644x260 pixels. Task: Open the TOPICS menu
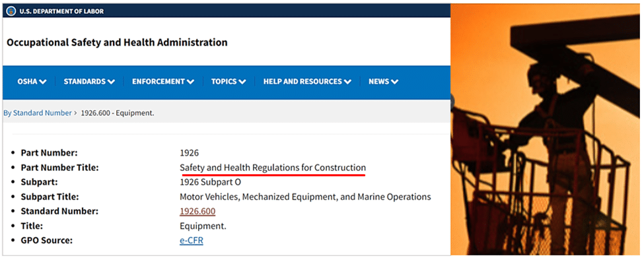coord(229,82)
